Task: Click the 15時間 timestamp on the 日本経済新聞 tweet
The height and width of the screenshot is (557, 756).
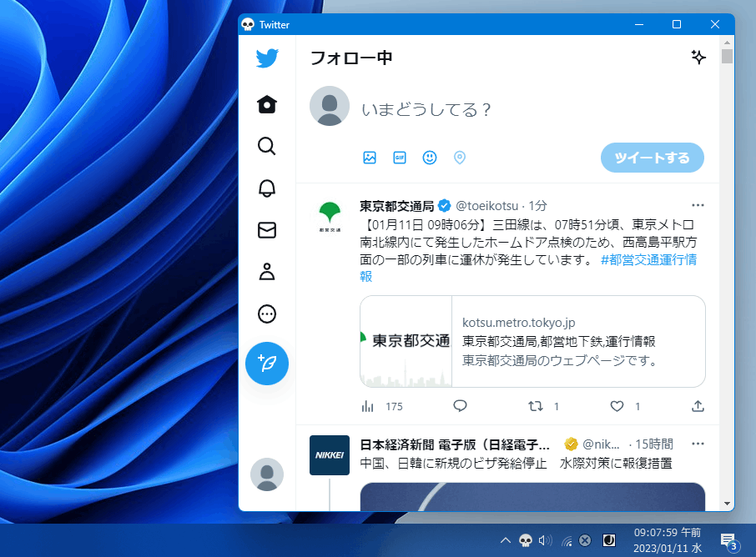Action: pos(654,444)
